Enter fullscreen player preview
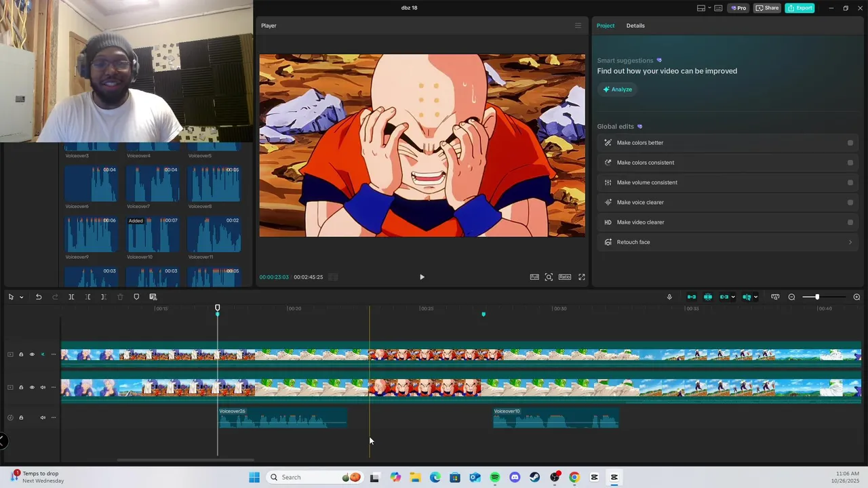The width and height of the screenshot is (868, 488). pos(582,277)
